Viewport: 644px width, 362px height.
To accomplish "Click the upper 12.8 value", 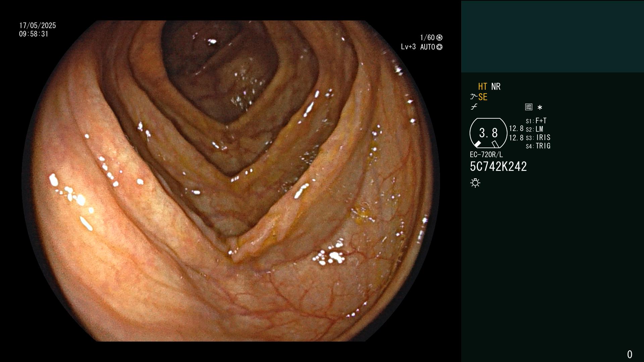I will [x=516, y=128].
